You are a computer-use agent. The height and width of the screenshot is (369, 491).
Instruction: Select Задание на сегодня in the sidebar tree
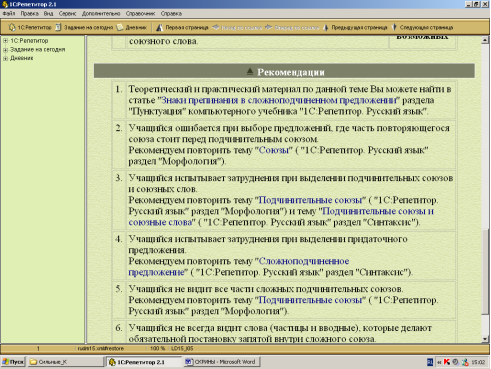coord(38,50)
